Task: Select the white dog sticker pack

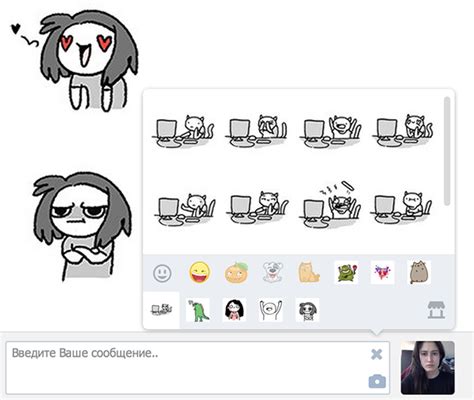Action: pyautogui.click(x=273, y=273)
